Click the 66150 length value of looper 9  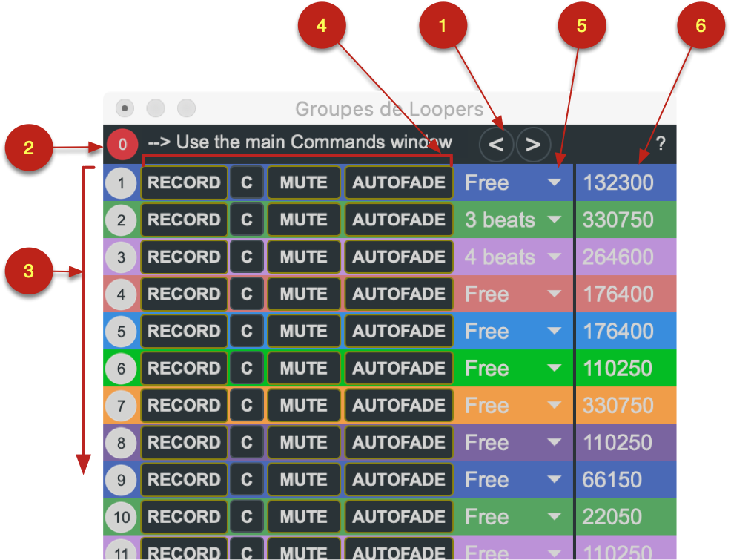click(x=612, y=480)
